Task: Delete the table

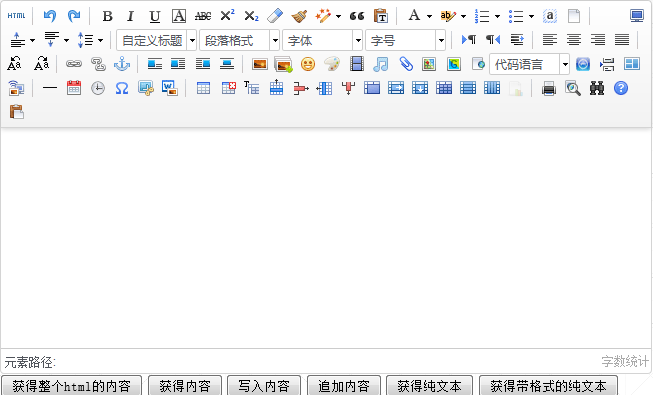Action: point(228,88)
